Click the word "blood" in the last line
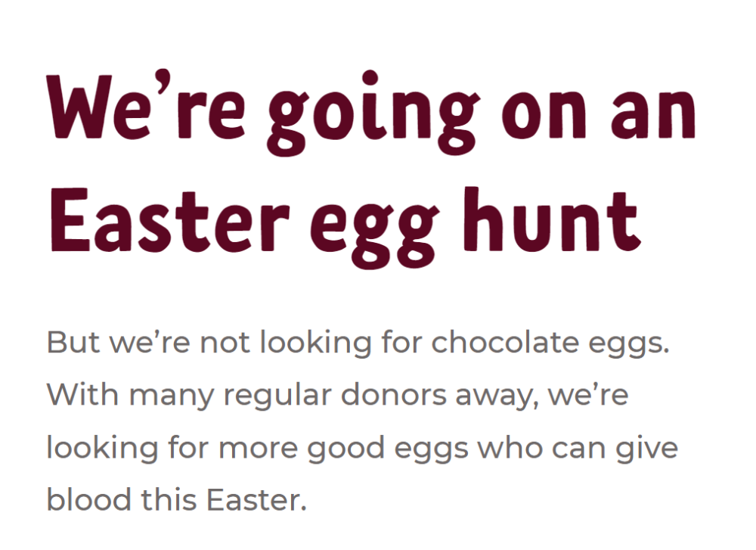The image size is (756, 550). (x=88, y=499)
